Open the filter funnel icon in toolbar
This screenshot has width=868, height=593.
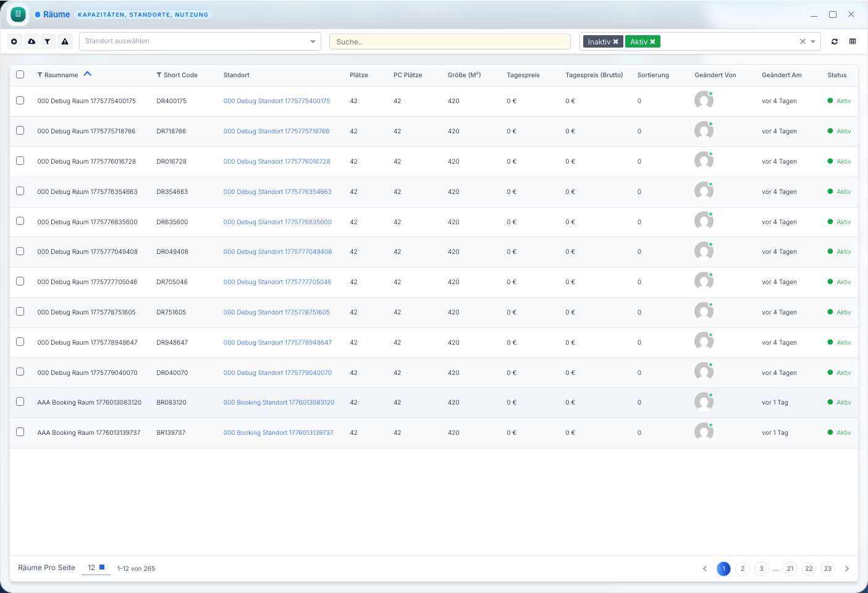pos(48,41)
